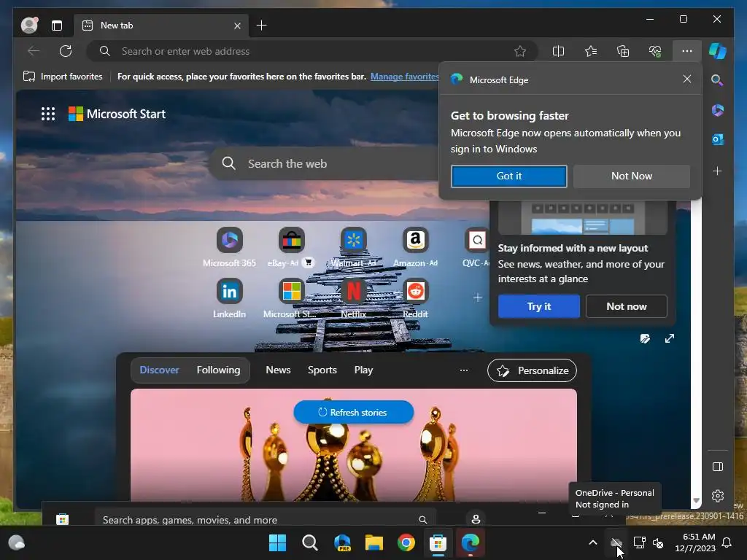This screenshot has width=747, height=560.
Task: Click the Try it button
Action: [x=539, y=306]
